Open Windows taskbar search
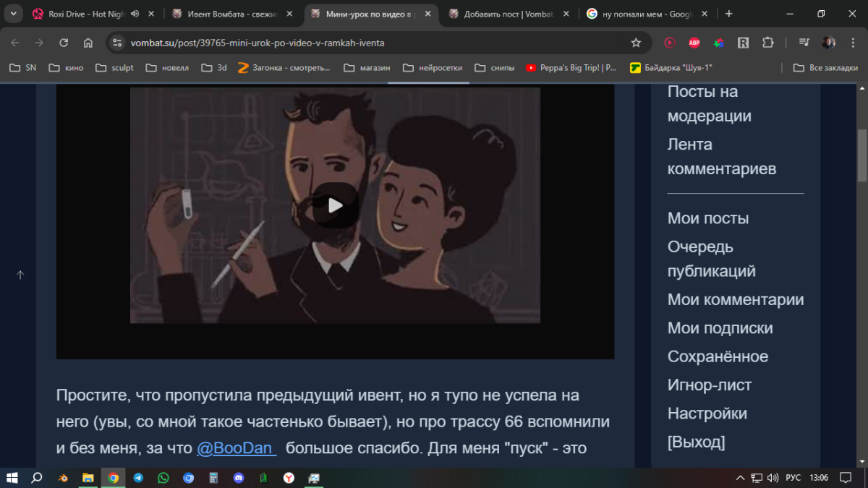Viewport: 868px width, 488px height. 37,478
